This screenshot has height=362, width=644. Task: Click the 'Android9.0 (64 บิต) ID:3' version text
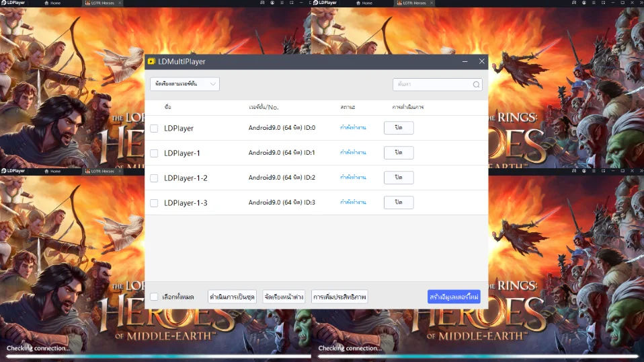click(x=282, y=202)
